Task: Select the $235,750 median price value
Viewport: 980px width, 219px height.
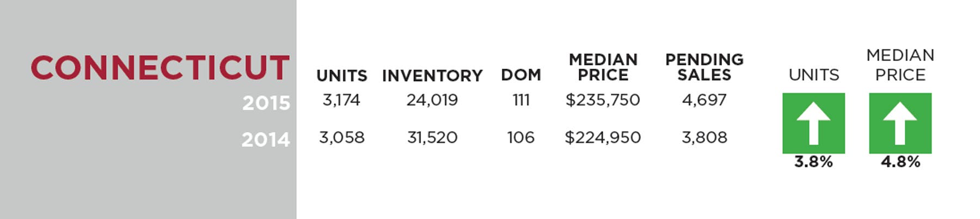Action: pyautogui.click(x=603, y=100)
